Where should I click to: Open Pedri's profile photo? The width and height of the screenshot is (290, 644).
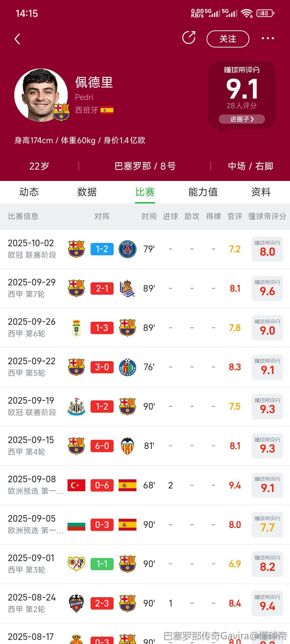pyautogui.click(x=41, y=95)
